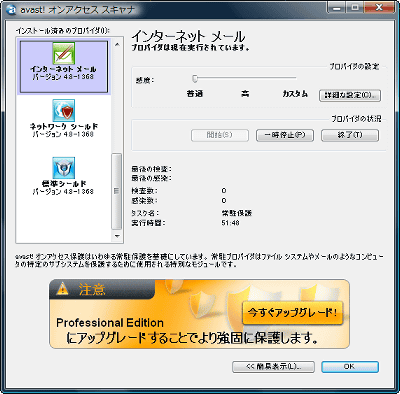Viewport: 400px width, 394px height.
Task: Click the avast! logo in title bar
Action: [11, 9]
